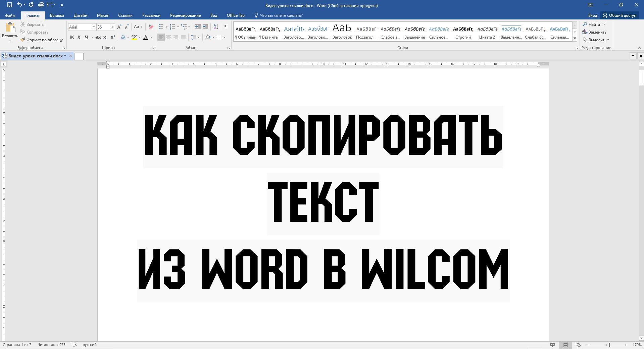The width and height of the screenshot is (644, 349).
Task: Open the Font size dropdown
Action: tap(112, 27)
